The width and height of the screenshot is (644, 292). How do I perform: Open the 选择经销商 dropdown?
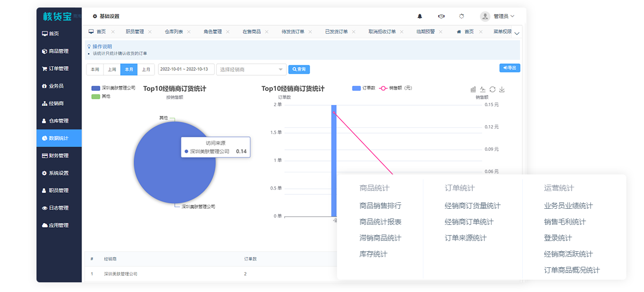pos(251,70)
